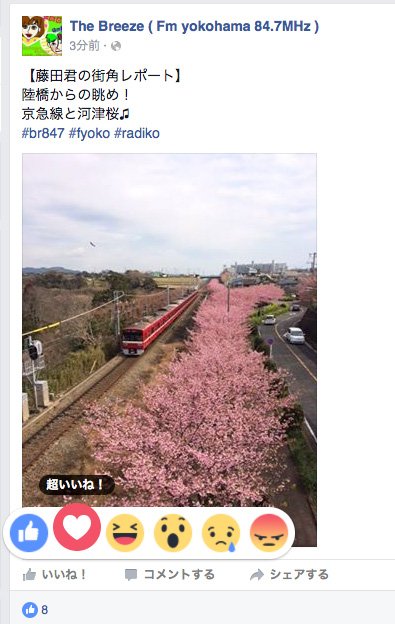
Task: Open the cherry blossom train photo
Action: [x=169, y=330]
